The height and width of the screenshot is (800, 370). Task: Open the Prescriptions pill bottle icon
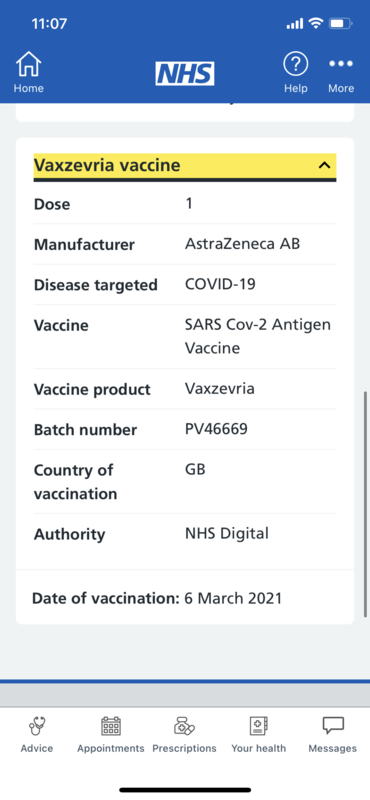[x=184, y=726]
